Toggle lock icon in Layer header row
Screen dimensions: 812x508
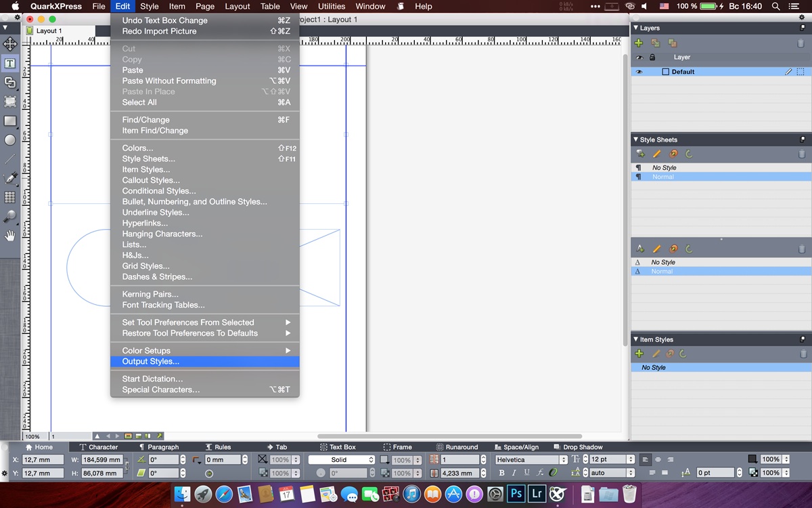(x=652, y=58)
